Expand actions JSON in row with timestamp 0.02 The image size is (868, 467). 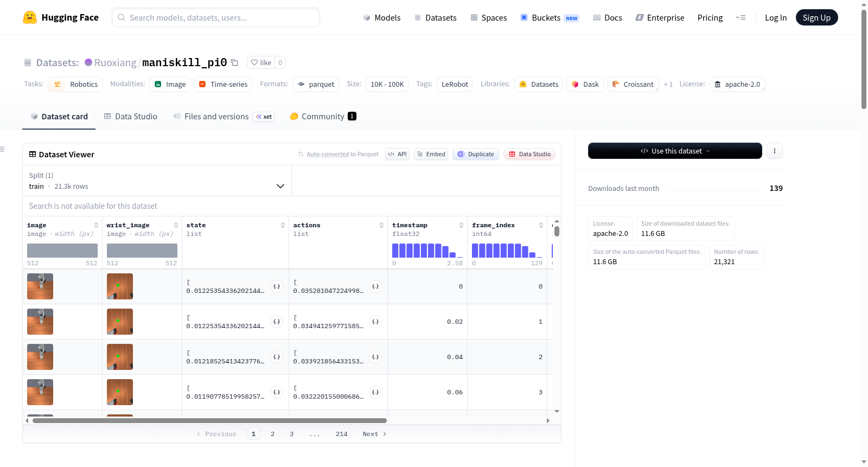point(375,322)
